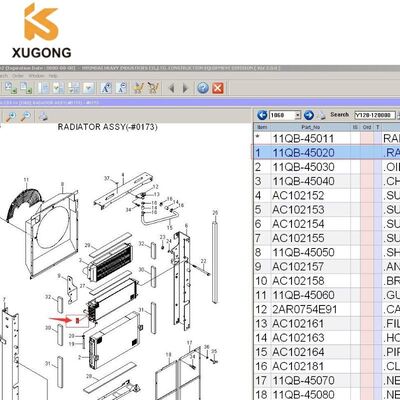Open the 1060 page dropdown

coord(298,115)
